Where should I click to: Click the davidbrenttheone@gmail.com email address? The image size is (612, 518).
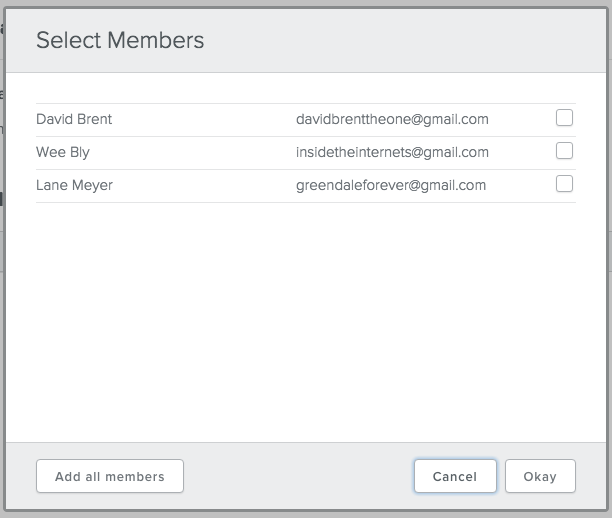coord(392,119)
